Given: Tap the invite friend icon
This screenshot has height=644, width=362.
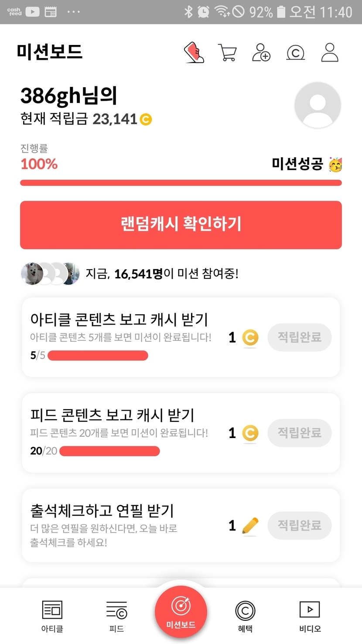Looking at the screenshot, I should (261, 52).
